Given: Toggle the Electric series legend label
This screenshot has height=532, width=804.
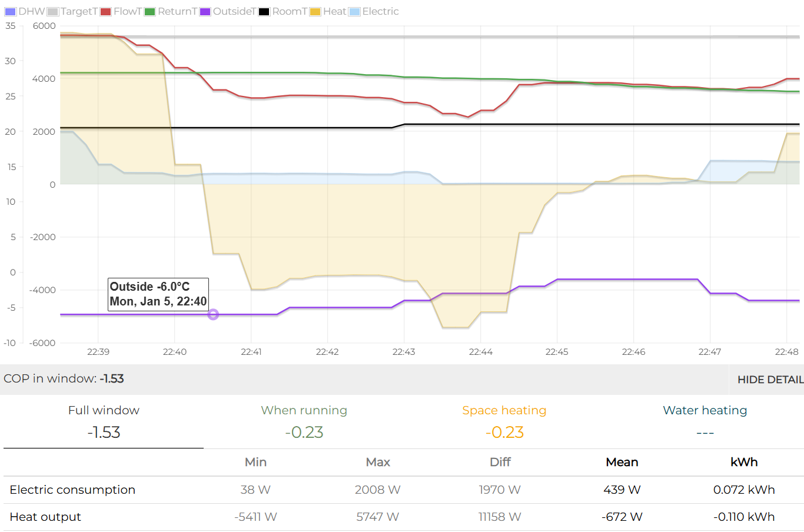Looking at the screenshot, I should [380, 11].
